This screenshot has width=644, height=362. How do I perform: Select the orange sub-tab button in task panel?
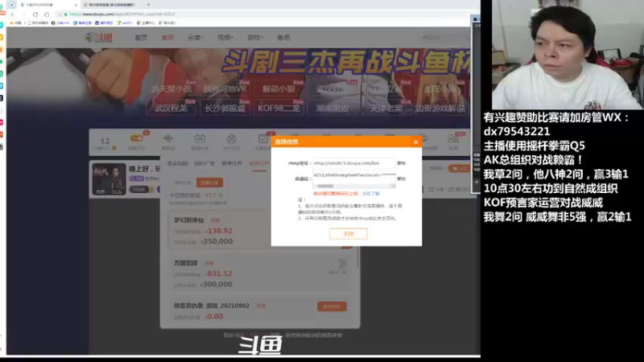209,183
